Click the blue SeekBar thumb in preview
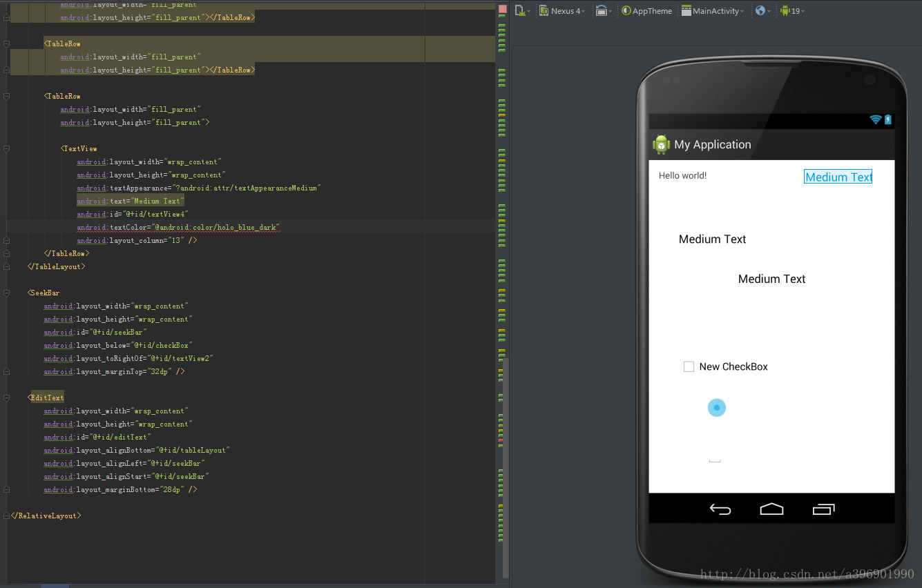 point(717,408)
